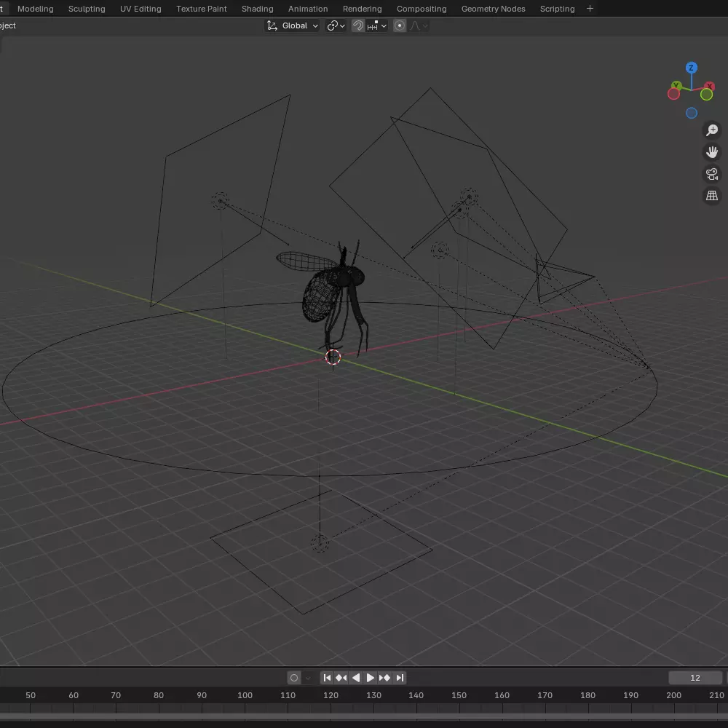Switch to the Modeling workspace tab
The image size is (728, 728).
click(35, 9)
